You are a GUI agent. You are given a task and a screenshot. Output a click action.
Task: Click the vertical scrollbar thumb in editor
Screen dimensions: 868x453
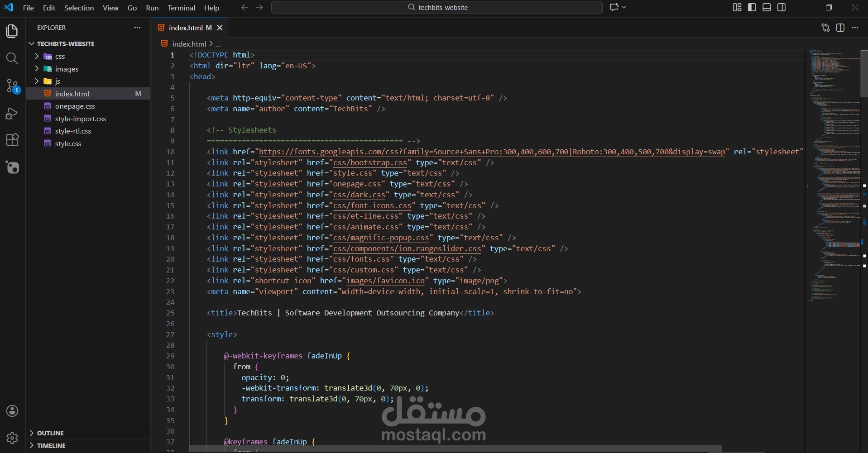[864, 73]
